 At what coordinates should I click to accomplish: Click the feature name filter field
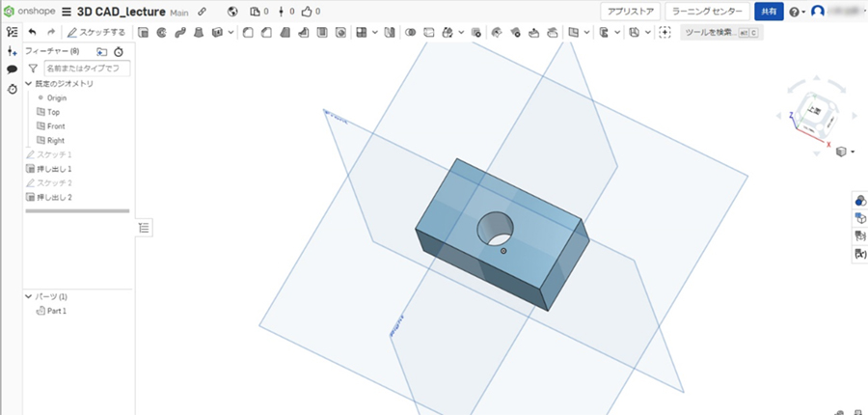87,69
